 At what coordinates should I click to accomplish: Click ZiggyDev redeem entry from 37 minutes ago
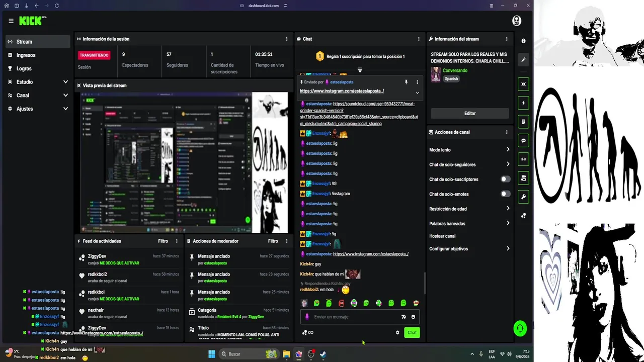[x=129, y=259]
